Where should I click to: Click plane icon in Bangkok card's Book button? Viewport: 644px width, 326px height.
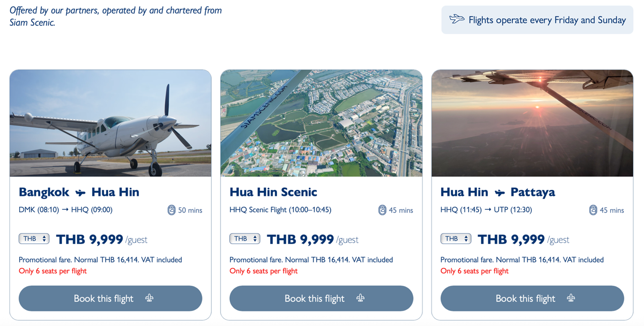point(149,298)
